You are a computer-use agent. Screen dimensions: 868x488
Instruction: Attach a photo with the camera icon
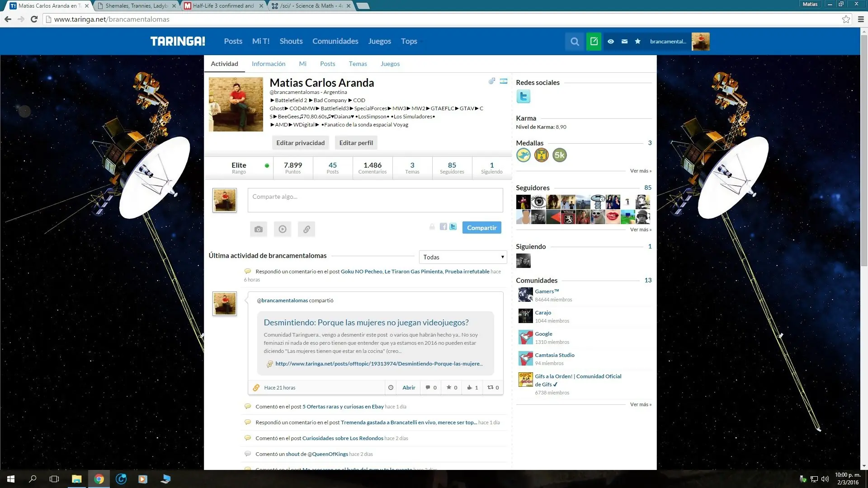(x=259, y=229)
